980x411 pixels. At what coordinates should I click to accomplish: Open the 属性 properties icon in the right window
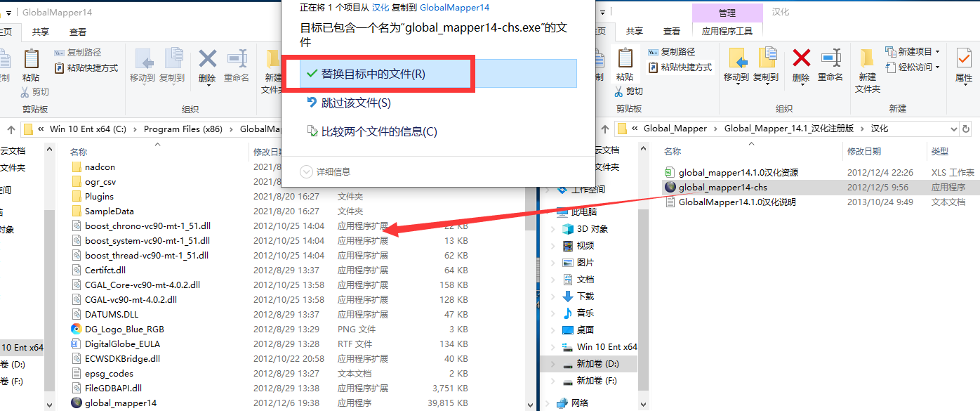963,59
